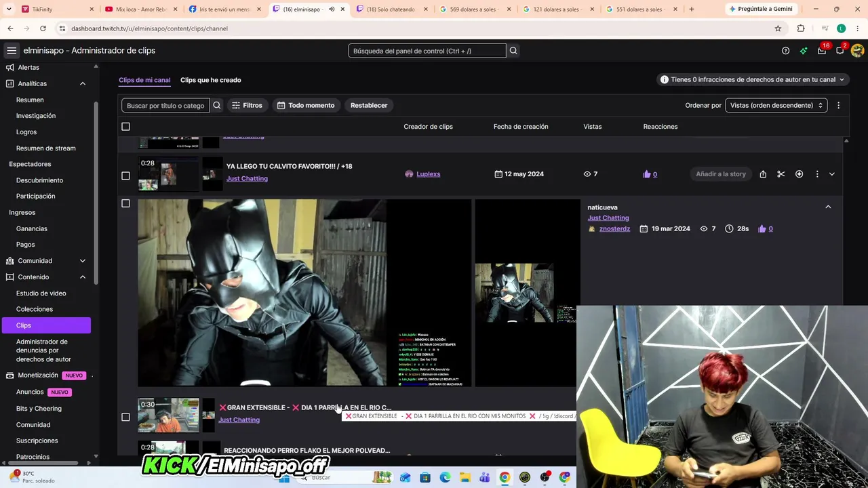This screenshot has width=868, height=488.
Task: Open the Windows Start menu
Action: point(285,478)
